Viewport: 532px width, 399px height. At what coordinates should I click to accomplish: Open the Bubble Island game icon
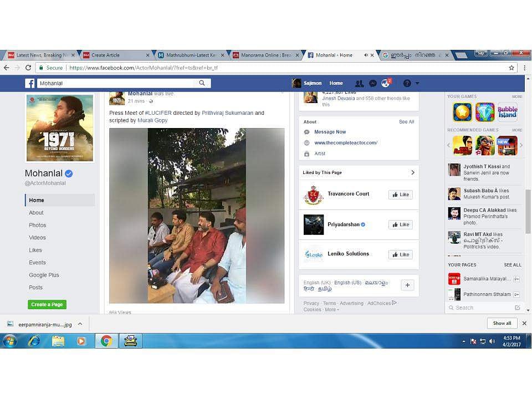508,112
